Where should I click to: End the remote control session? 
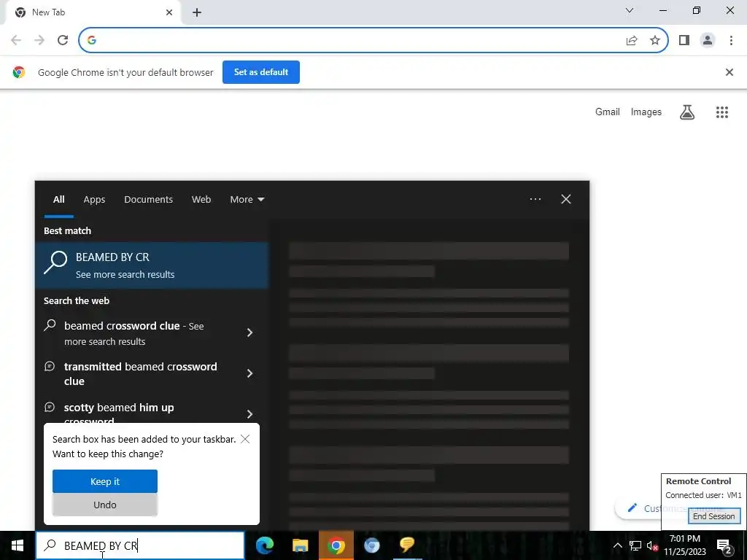click(x=713, y=516)
